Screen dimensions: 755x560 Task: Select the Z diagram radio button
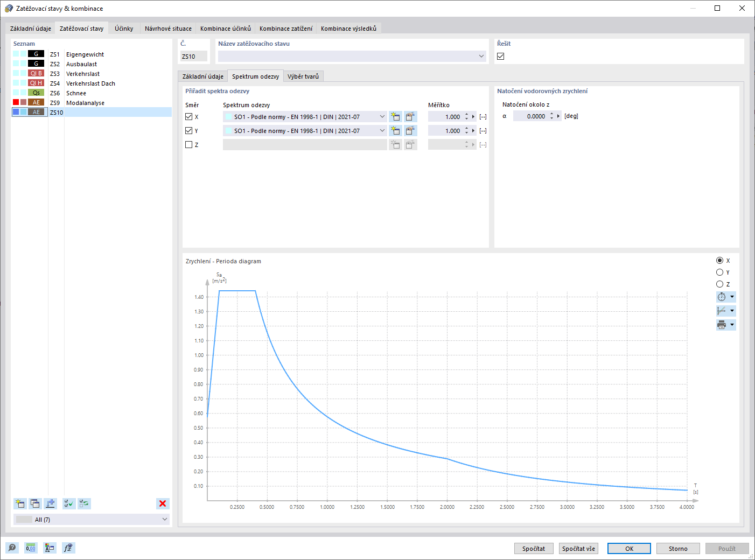719,284
